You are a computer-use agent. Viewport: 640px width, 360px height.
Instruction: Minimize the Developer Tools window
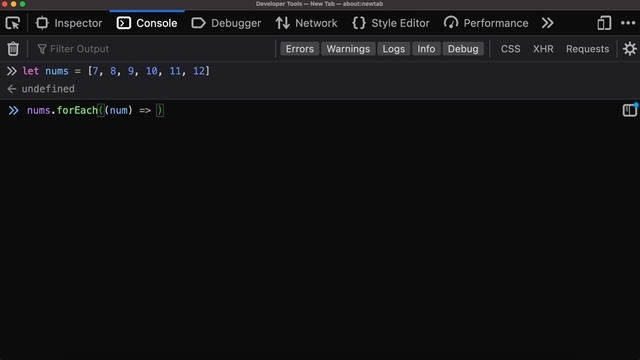[13, 4]
